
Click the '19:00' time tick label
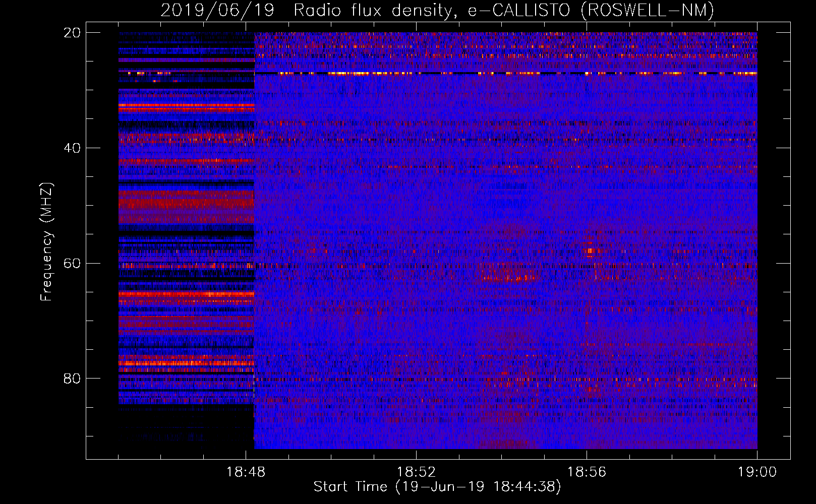click(757, 472)
